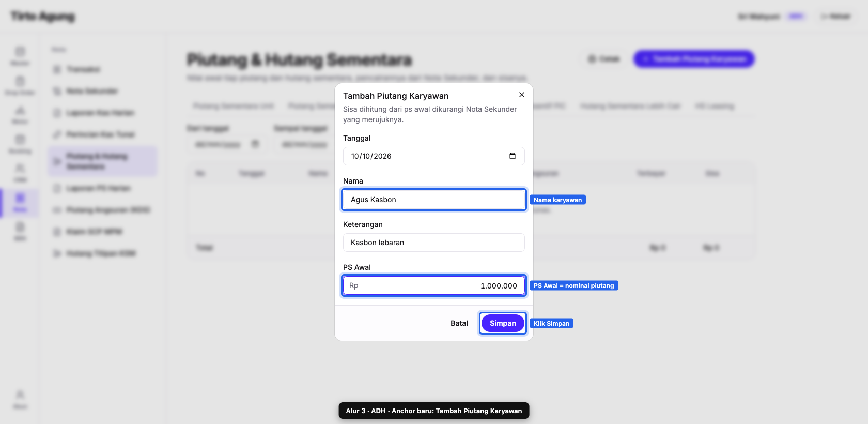Image resolution: width=868 pixels, height=424 pixels.
Task: Click the Keterangan field with Kasbon lebaran
Action: click(x=434, y=243)
